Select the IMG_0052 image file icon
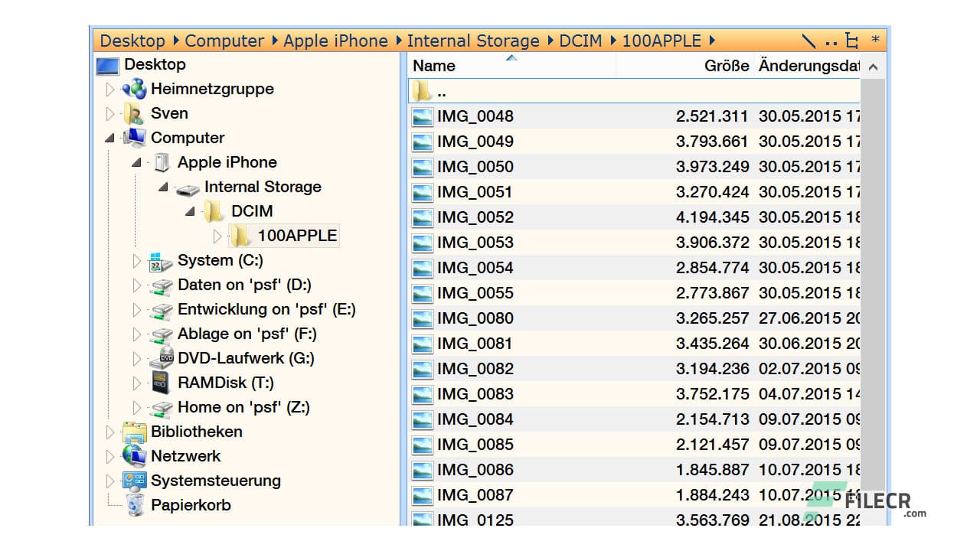 [423, 217]
